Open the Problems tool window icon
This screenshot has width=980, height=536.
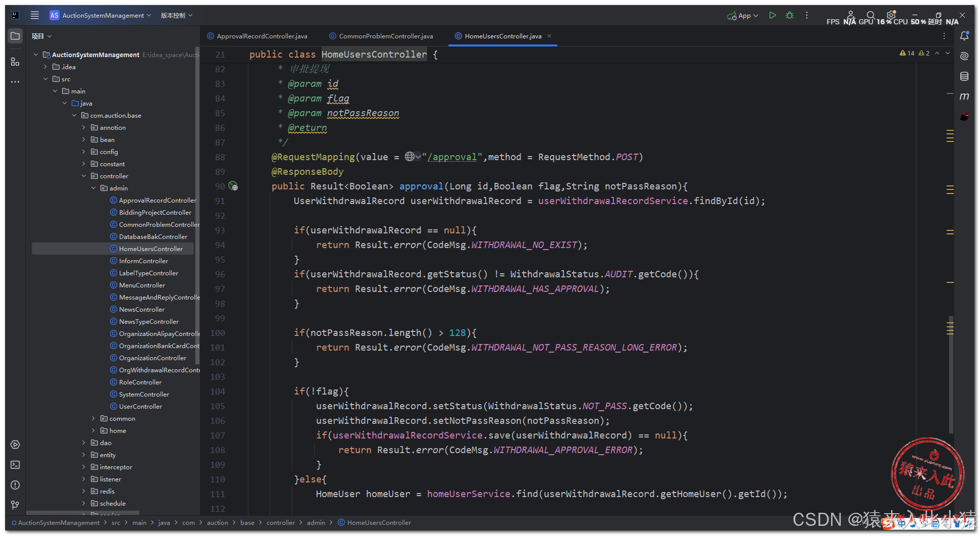point(15,485)
